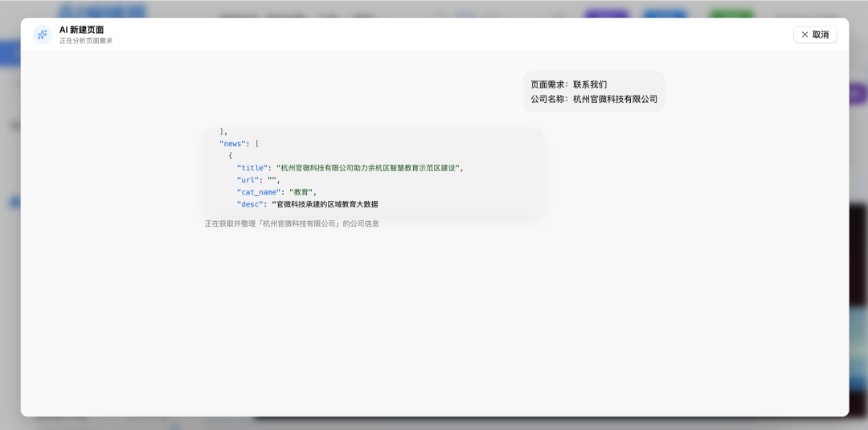This screenshot has width=868, height=430.
Task: Click the "title" line in the JSON block
Action: (x=350, y=168)
